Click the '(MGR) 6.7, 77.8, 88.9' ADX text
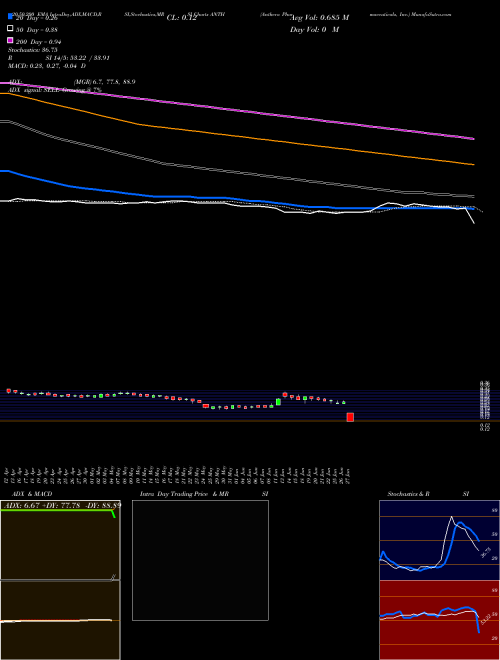Screen dimensions: 500x660 104,82
